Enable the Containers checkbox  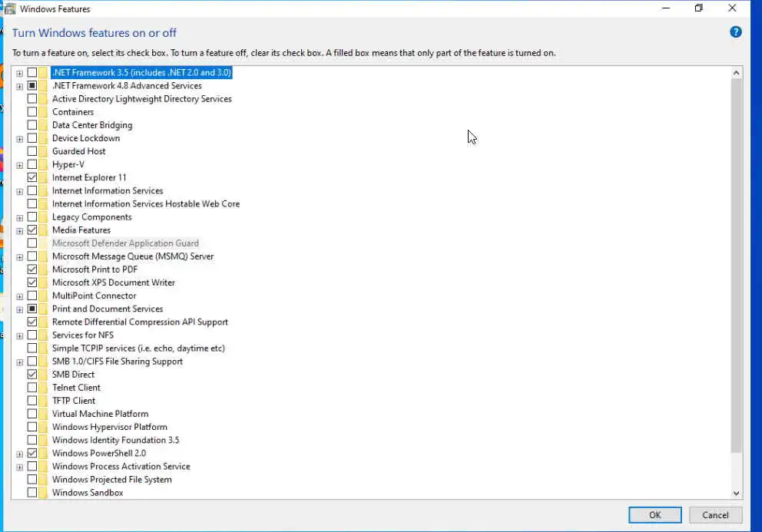(32, 112)
